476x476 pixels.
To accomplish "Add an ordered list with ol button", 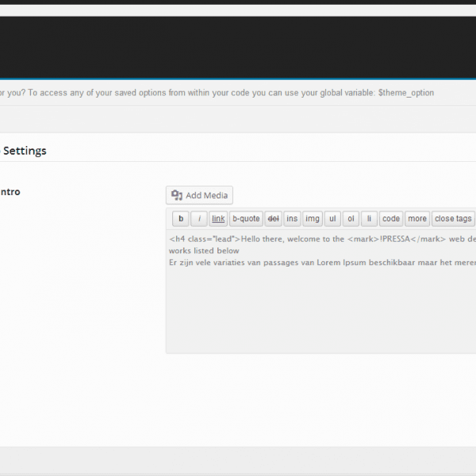I will pyautogui.click(x=351, y=219).
